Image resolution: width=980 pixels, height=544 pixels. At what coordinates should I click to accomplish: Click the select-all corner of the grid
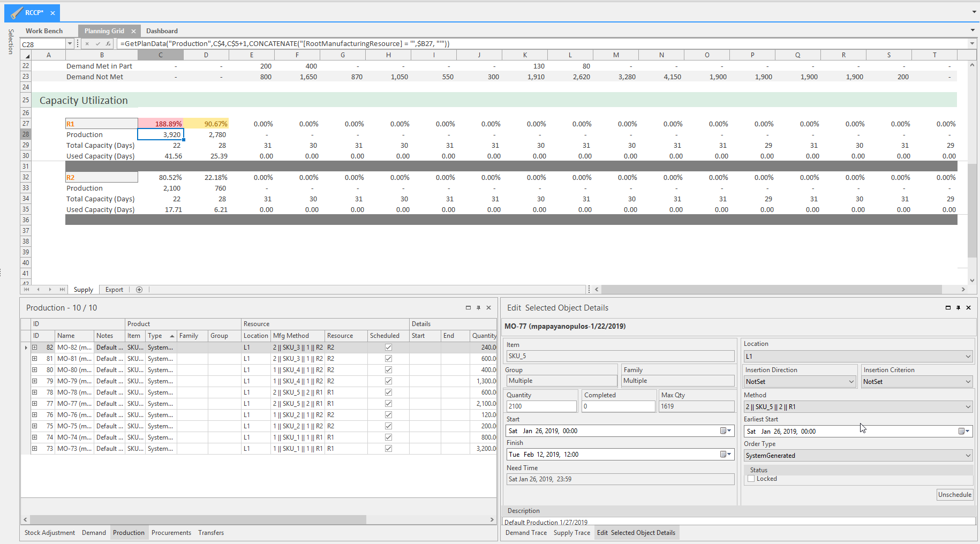[x=27, y=55]
